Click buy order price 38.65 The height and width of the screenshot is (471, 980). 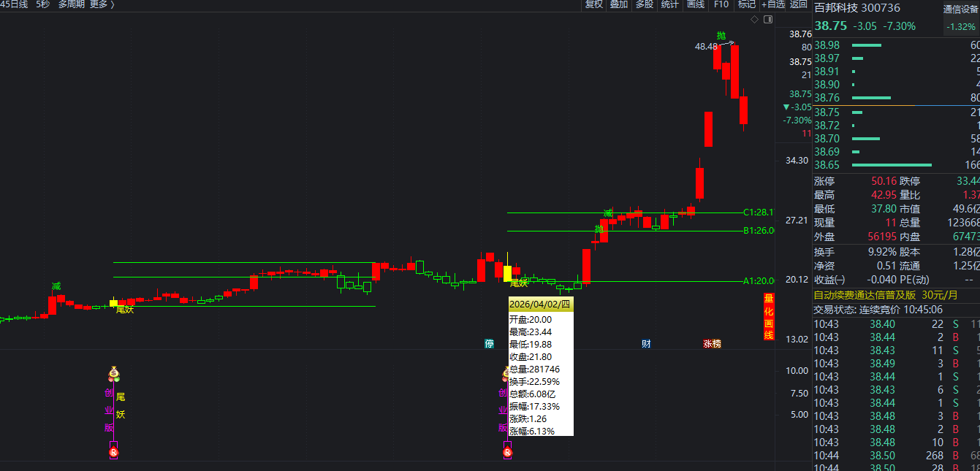click(x=827, y=165)
